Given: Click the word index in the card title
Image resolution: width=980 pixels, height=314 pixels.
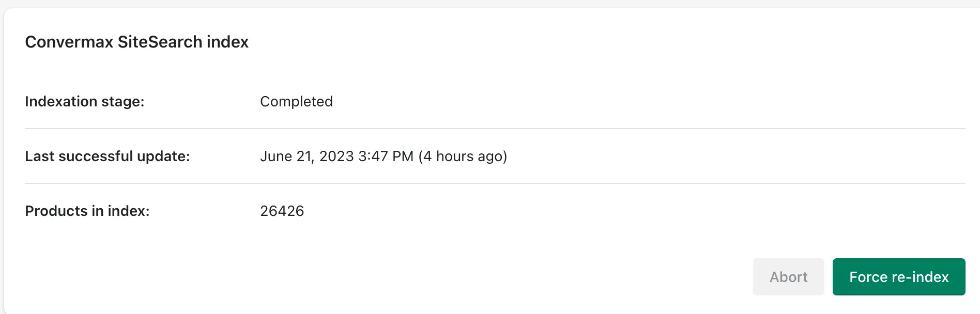Looking at the screenshot, I should 227,42.
